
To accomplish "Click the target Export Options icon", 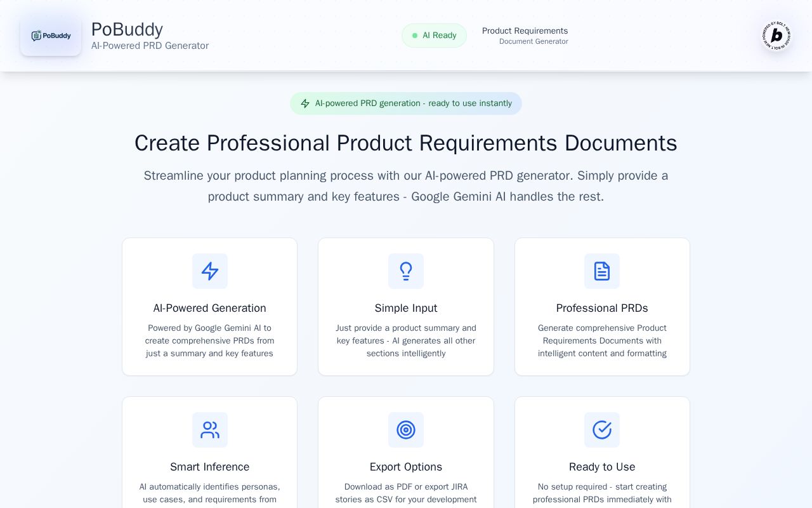I will click(x=406, y=430).
